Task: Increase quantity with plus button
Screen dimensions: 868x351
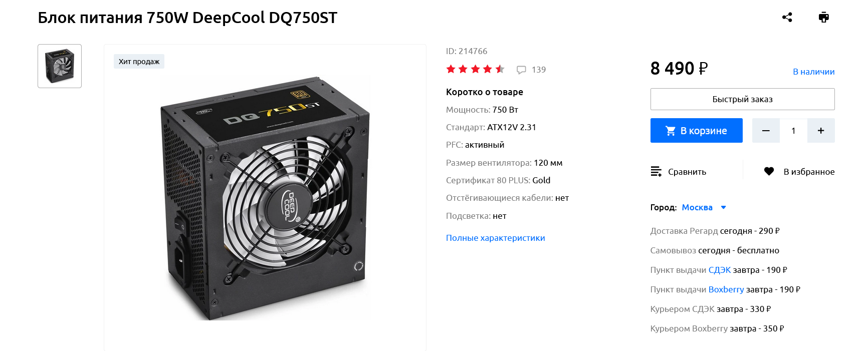Action: click(821, 131)
